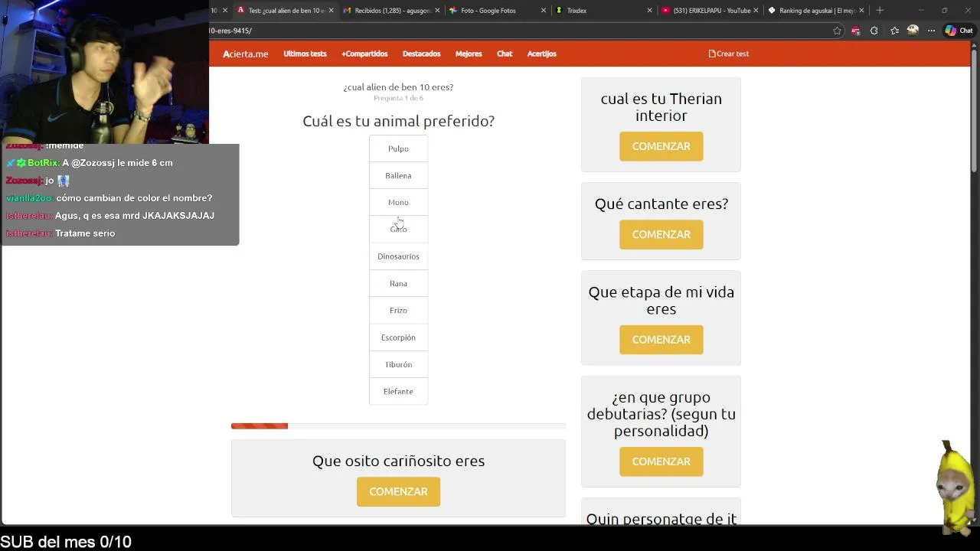Click the Tratame serio chat message

click(60, 233)
